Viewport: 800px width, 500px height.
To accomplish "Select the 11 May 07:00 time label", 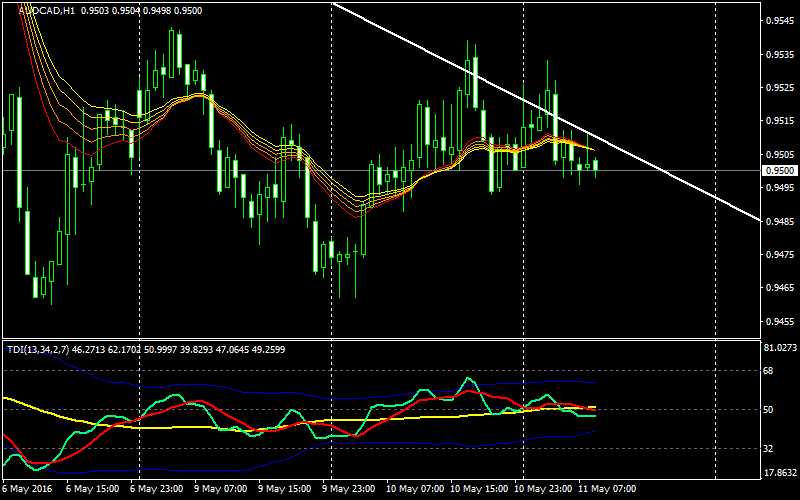I will [x=605, y=490].
